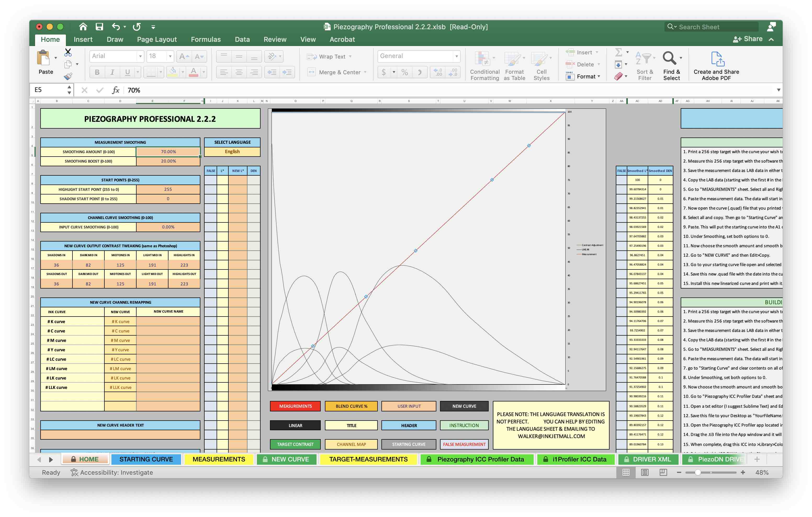The height and width of the screenshot is (517, 812).
Task: Increase indent icon
Action: [287, 72]
